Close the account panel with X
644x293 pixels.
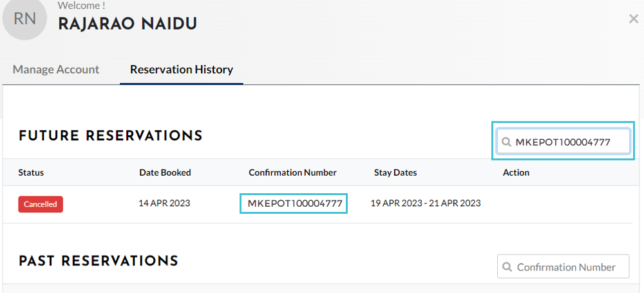633,19
